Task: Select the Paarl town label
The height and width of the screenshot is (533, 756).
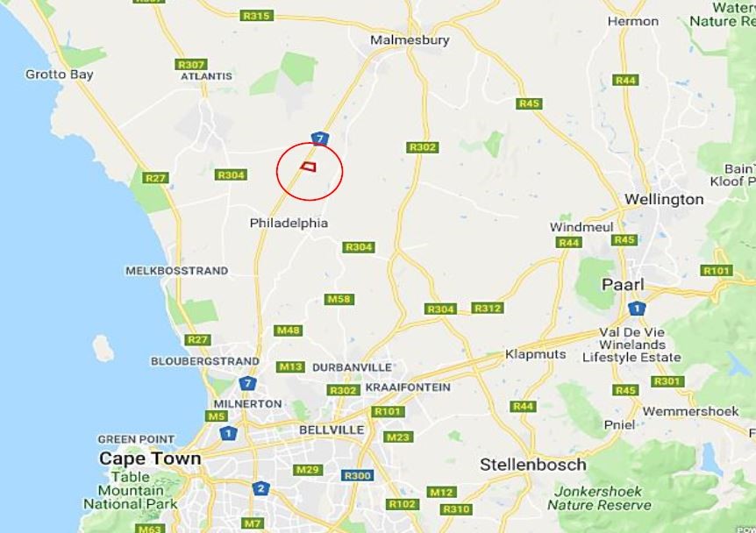Action: pyautogui.click(x=623, y=284)
